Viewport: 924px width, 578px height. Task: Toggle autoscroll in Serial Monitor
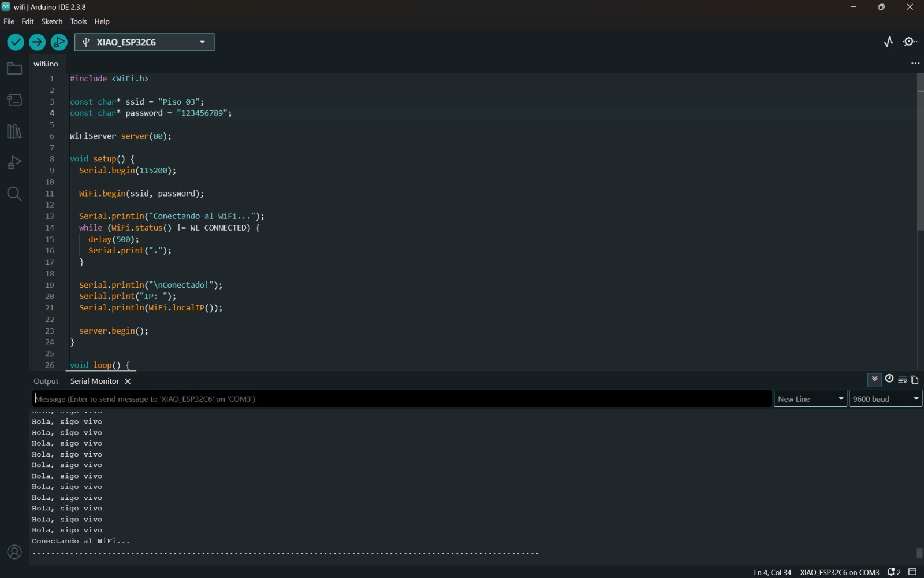[x=874, y=379]
